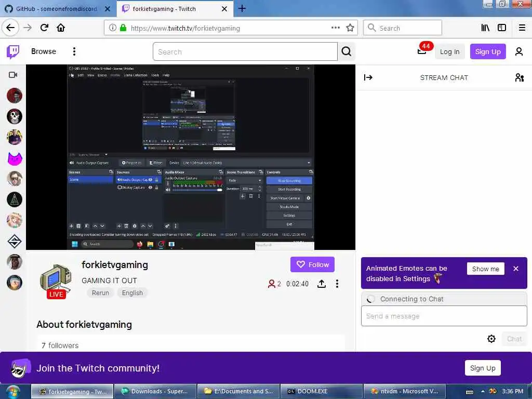
Task: Follow the forkietvgaming channel
Action: pyautogui.click(x=312, y=264)
